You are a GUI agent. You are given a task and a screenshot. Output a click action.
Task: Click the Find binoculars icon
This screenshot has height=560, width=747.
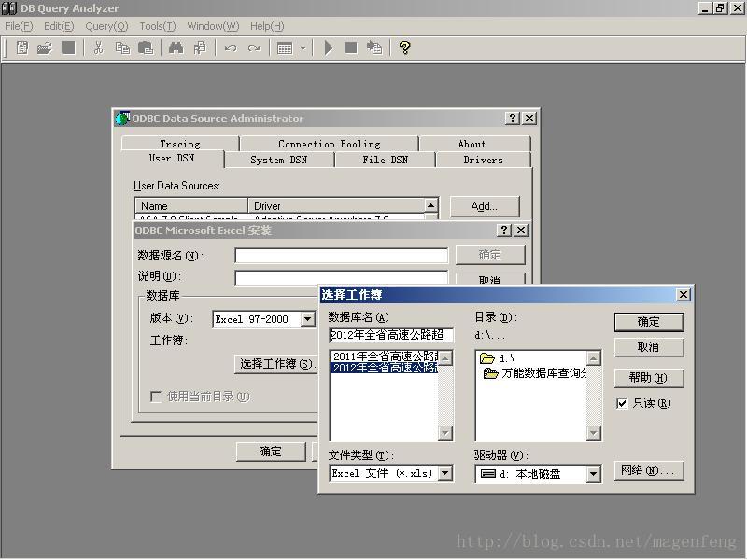[176, 48]
